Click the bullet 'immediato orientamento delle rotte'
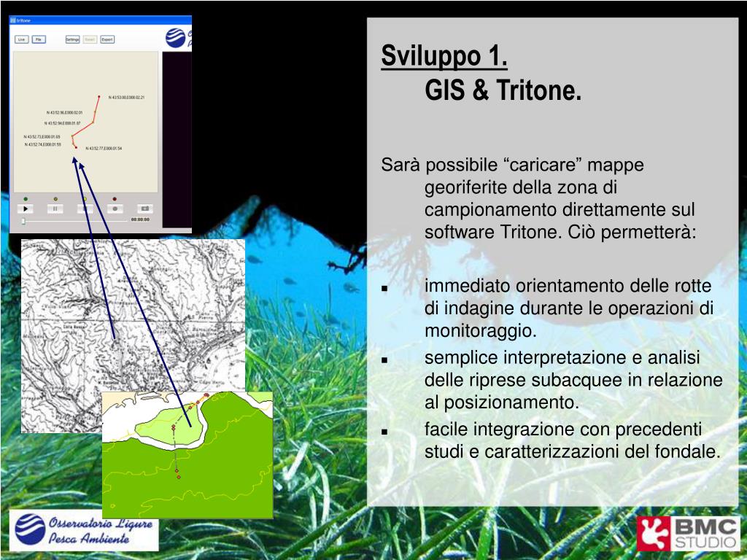This screenshot has height=560, width=747. point(569,308)
